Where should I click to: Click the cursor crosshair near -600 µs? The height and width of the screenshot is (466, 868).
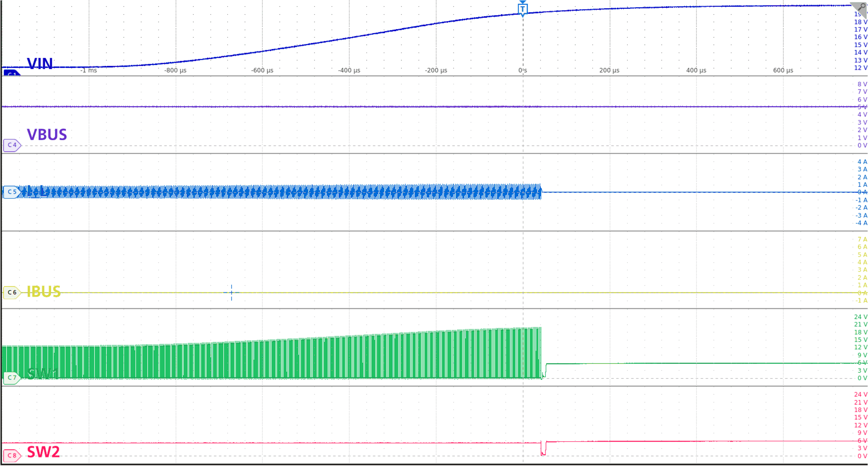231,292
